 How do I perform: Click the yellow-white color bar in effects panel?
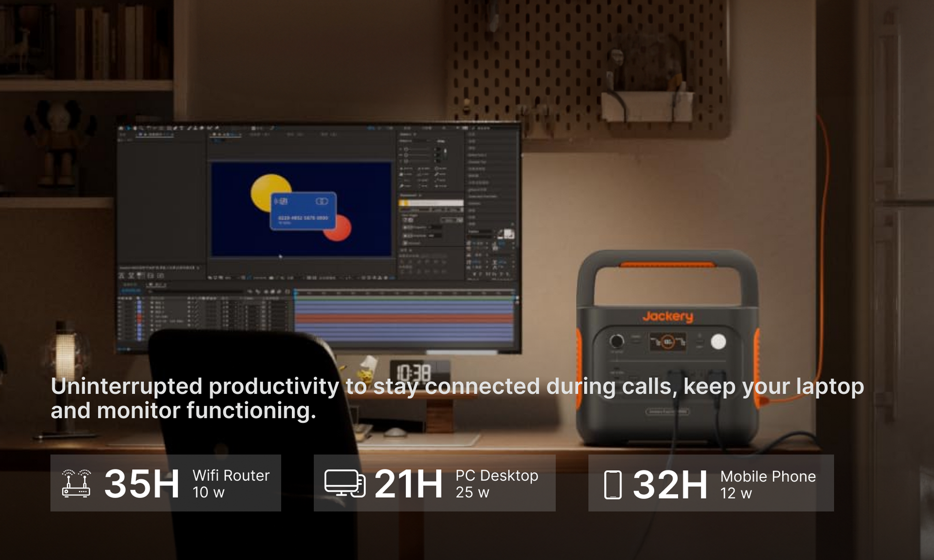[x=431, y=203]
